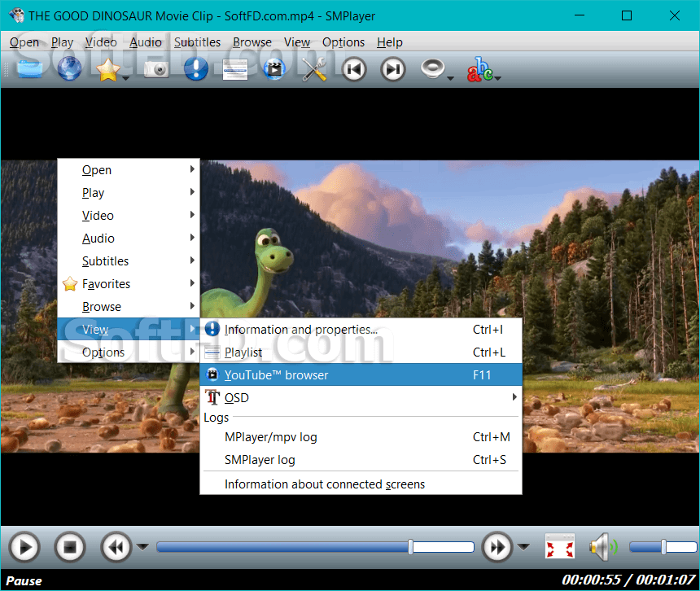Stop the video playback
Viewport: 700px width, 591px height.
click(x=70, y=547)
